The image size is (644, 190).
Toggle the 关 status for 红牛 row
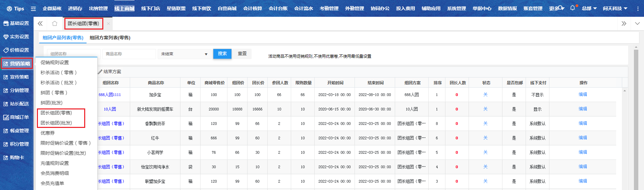[485, 138]
